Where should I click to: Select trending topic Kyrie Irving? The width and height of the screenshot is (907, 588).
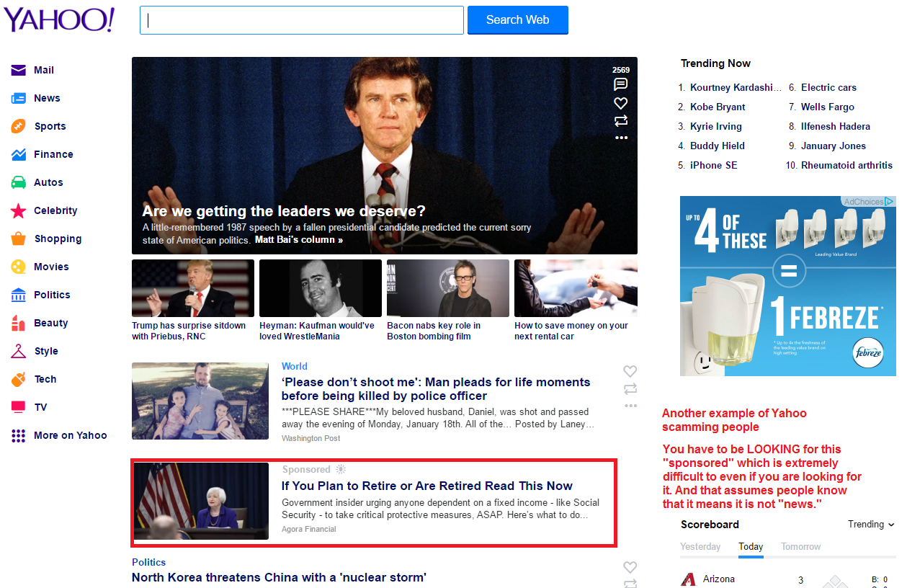point(716,126)
